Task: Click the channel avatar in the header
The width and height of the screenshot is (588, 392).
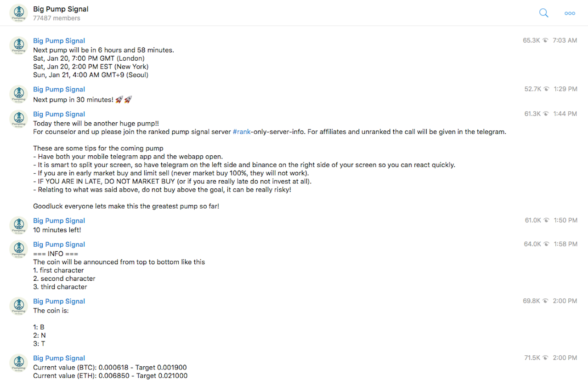Action: click(18, 13)
